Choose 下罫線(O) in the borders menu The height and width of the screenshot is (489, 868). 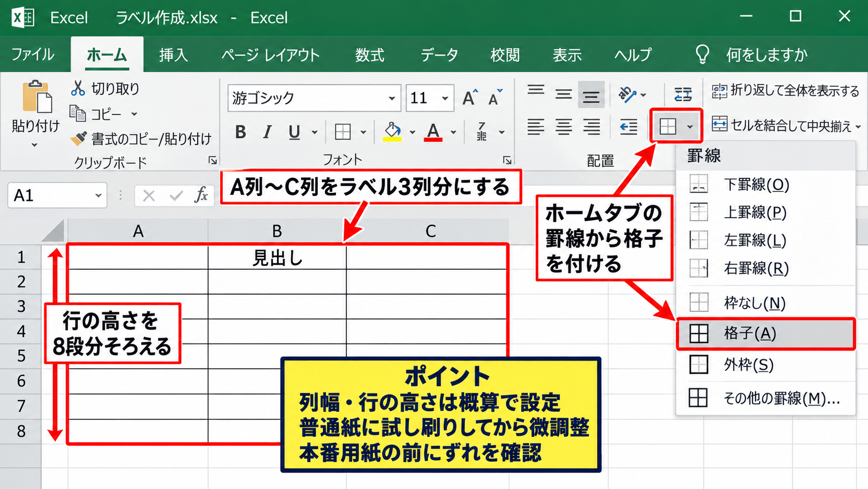[x=766, y=184]
